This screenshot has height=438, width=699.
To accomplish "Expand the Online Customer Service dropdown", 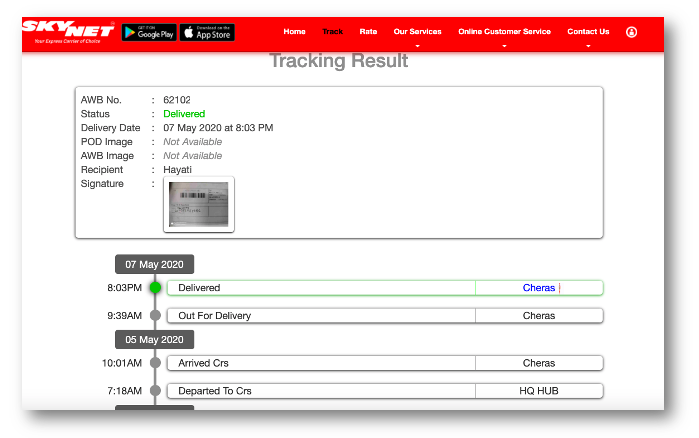I will (x=504, y=33).
